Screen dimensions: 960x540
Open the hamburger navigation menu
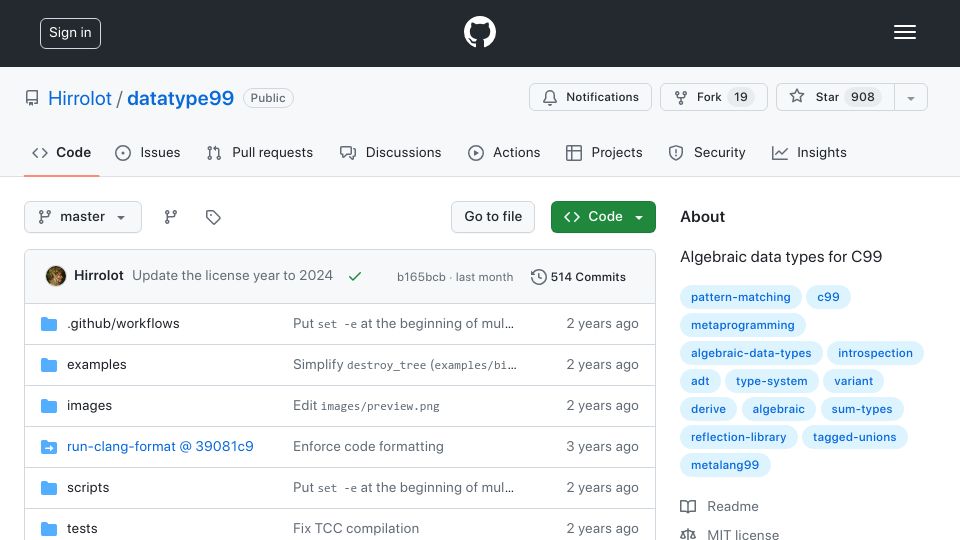904,32
